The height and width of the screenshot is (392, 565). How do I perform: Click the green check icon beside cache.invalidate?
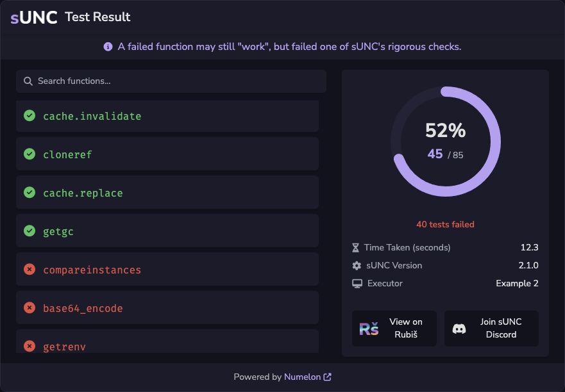pos(30,115)
